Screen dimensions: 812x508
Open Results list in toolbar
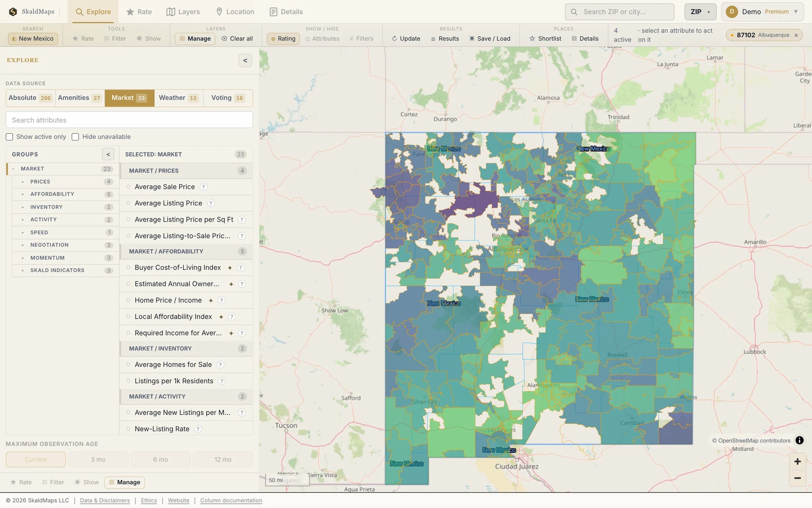(x=445, y=39)
